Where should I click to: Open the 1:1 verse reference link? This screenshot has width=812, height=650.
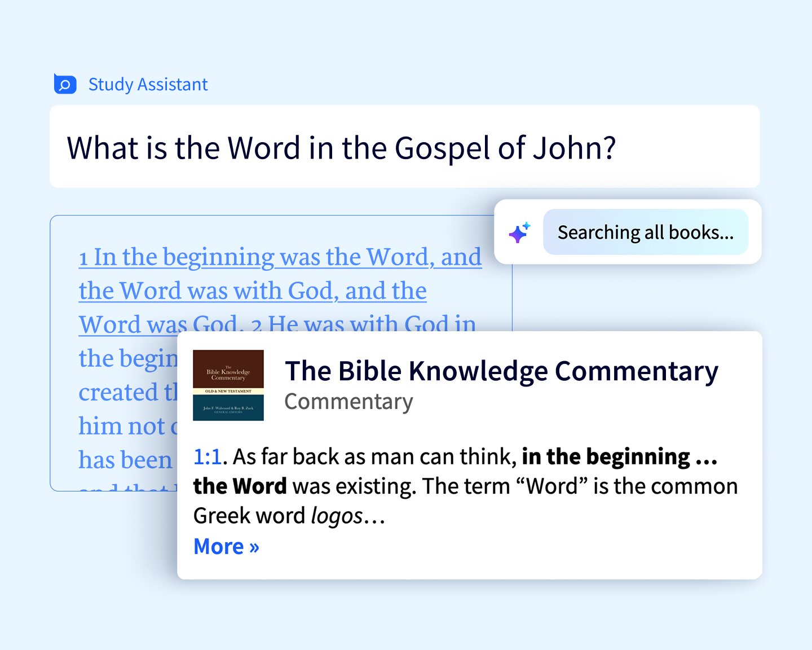tap(207, 456)
